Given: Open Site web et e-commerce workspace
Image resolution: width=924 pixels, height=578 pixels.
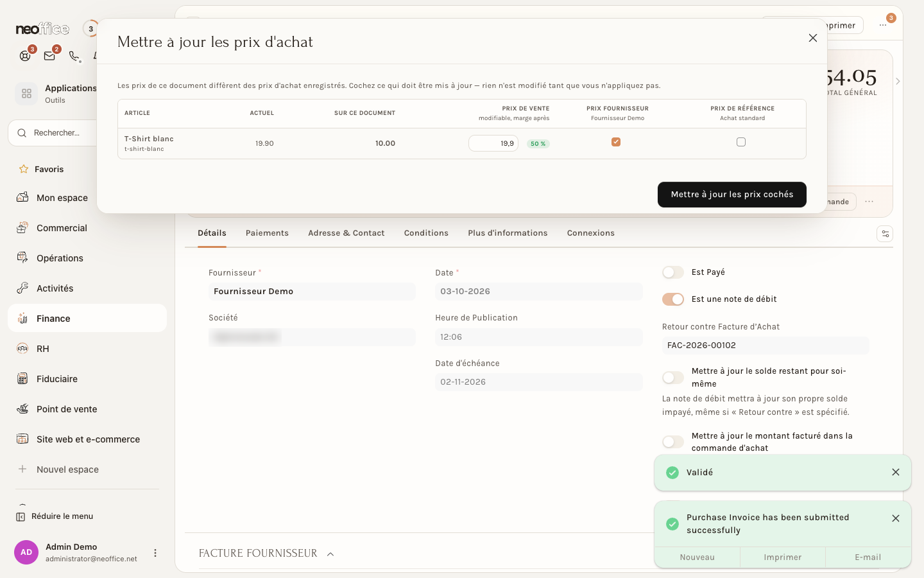Looking at the screenshot, I should pyautogui.click(x=87, y=439).
